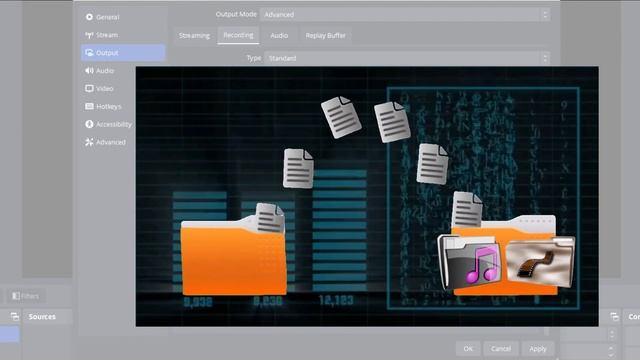This screenshot has height=360, width=640.
Task: Open the Output Mode dropdown
Action: point(405,15)
